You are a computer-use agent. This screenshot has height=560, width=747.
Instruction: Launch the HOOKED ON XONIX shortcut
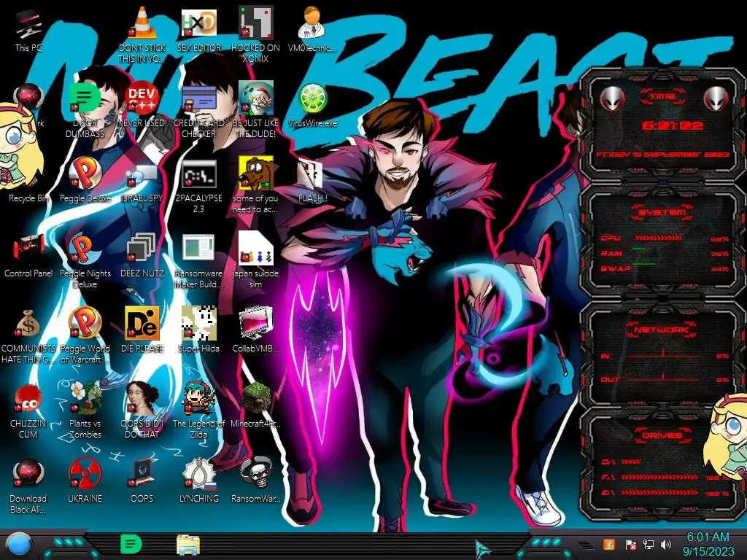click(256, 36)
